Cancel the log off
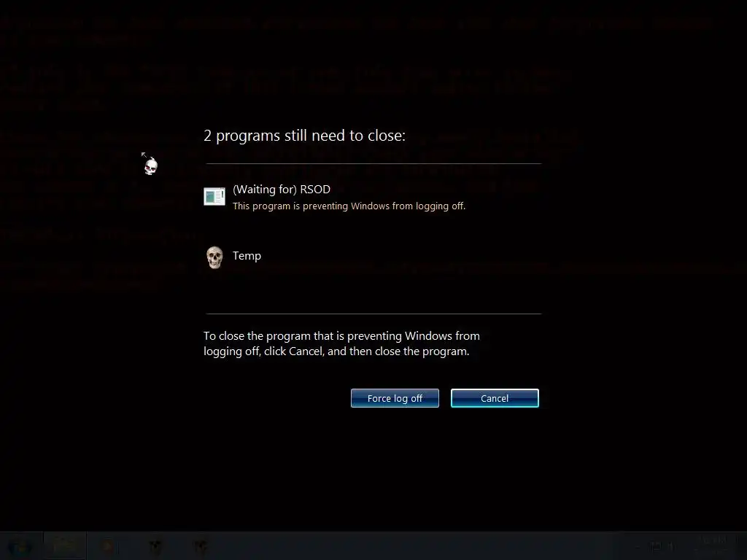The width and height of the screenshot is (747, 560). (495, 398)
